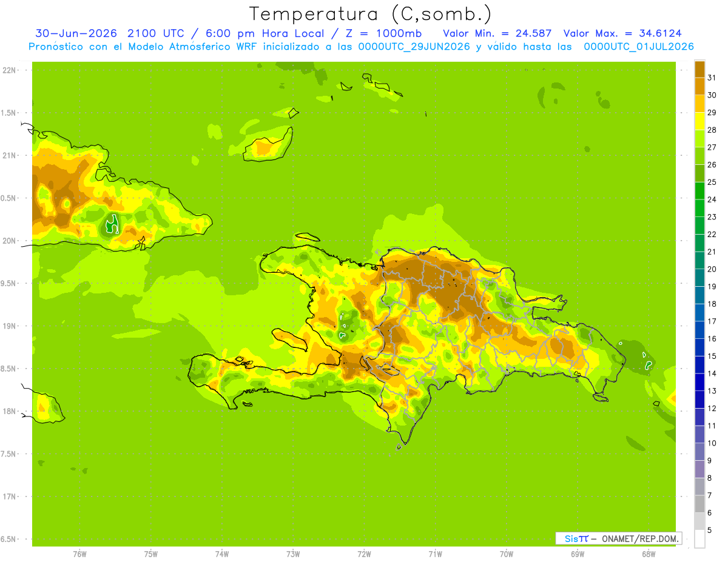Image resolution: width=728 pixels, height=562 pixels.
Task: Click legend value 22 on the colorbar
Action: click(x=712, y=234)
